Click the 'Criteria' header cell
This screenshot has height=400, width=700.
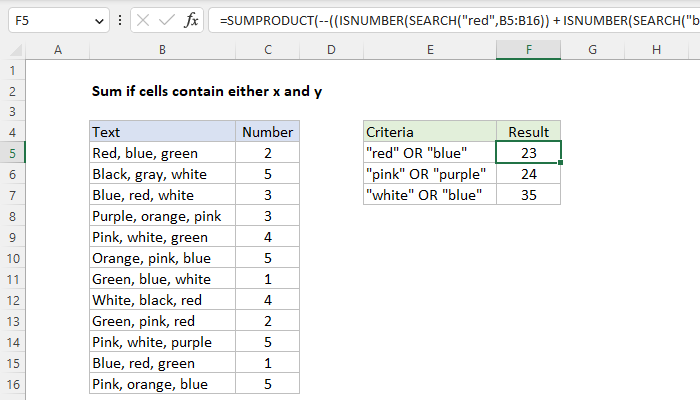pos(430,132)
